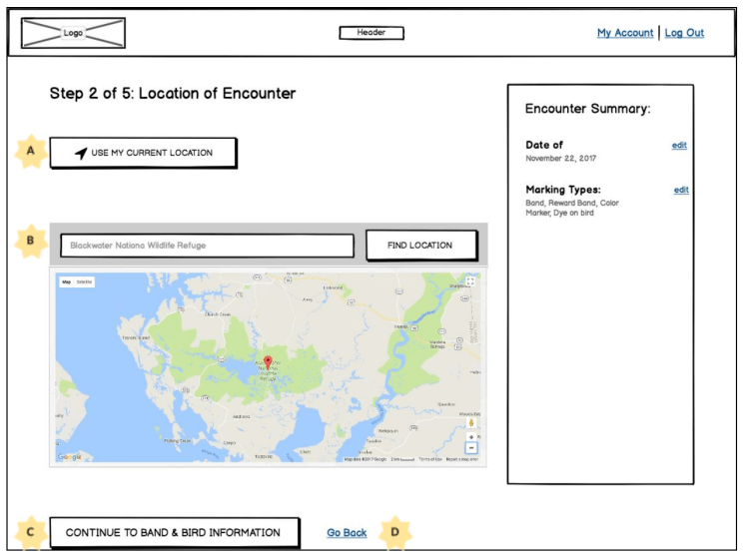Click the red location pin on the map
The width and height of the screenshot is (747, 560).
(x=268, y=362)
